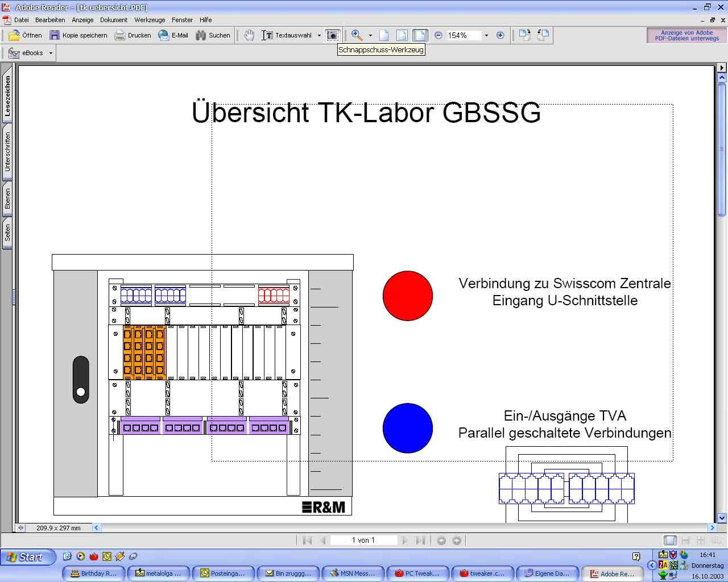
Task: Expand the zoom percentage dropdown
Action: [x=486, y=35]
